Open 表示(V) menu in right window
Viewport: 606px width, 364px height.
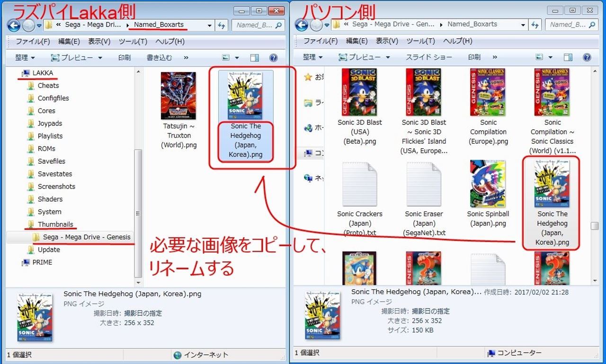pyautogui.click(x=387, y=41)
